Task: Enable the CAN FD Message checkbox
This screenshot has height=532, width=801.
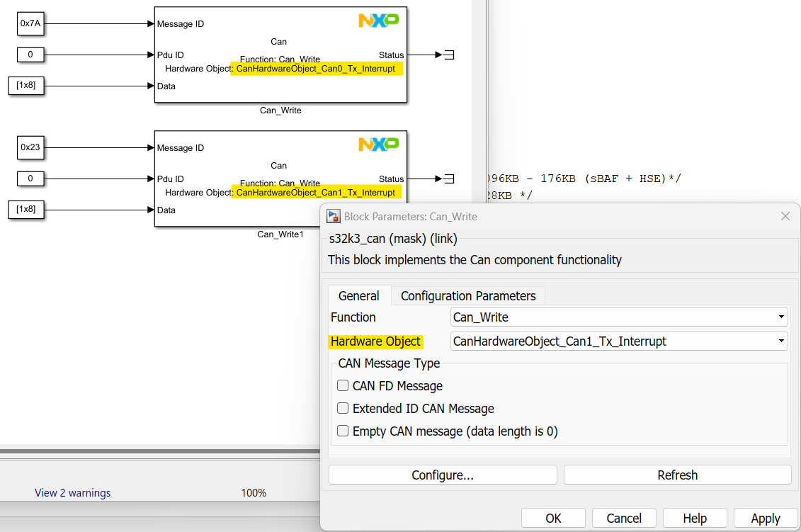Action: click(343, 385)
